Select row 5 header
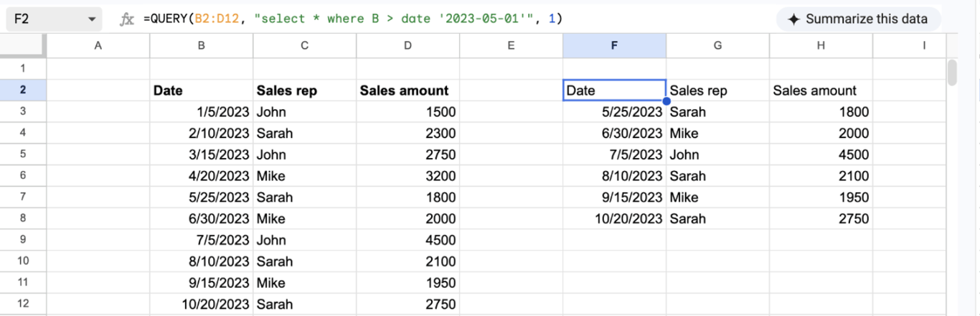980x316 pixels. pos(23,154)
